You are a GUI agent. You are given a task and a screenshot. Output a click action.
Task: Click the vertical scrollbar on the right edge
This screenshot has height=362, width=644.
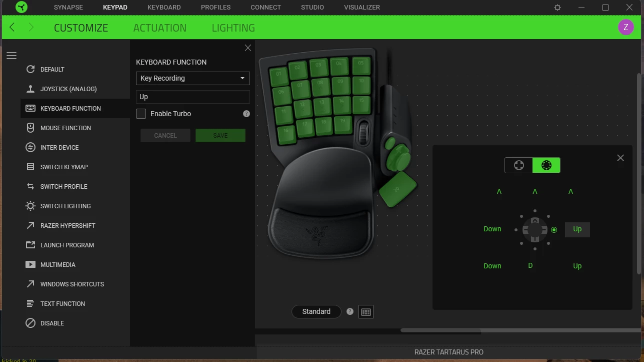click(639, 173)
